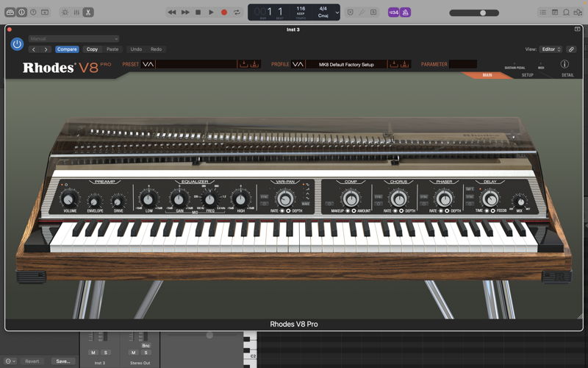
Task: Toggle the CHORUS SYNC button
Action: [x=378, y=197]
